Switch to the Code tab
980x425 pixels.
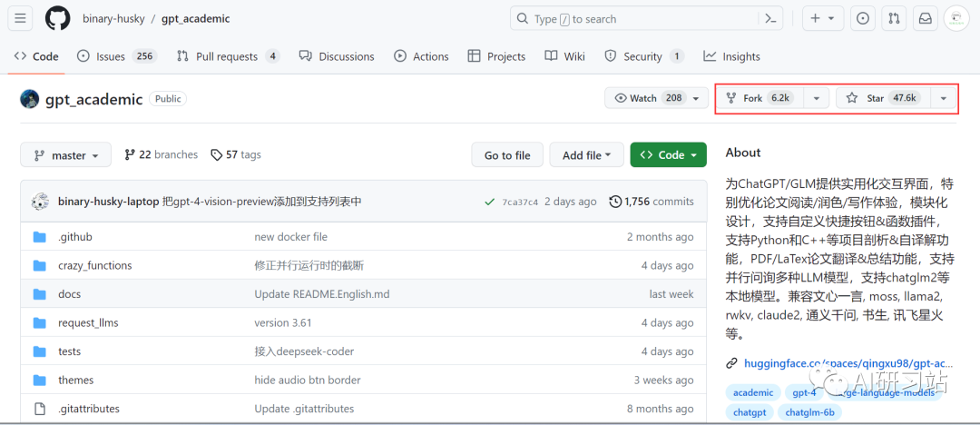point(36,56)
